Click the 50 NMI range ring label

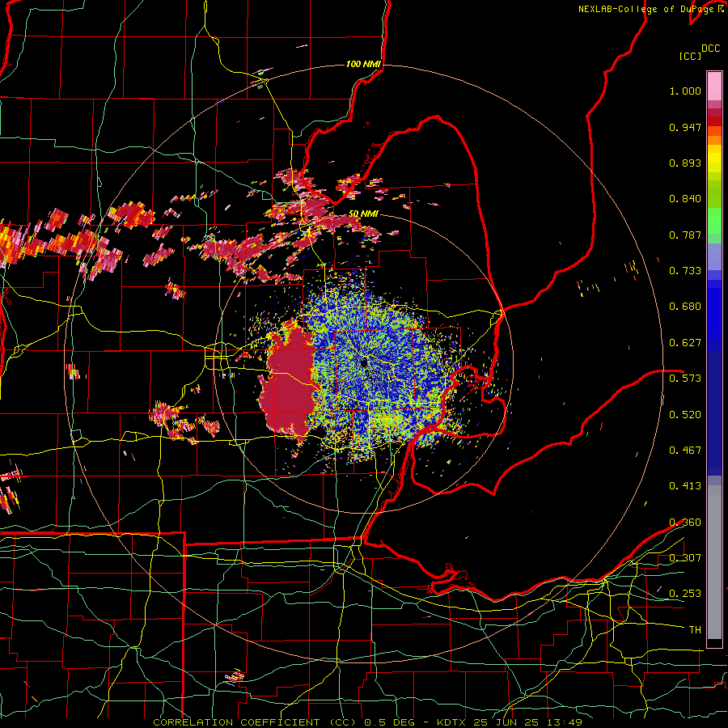pos(363,214)
